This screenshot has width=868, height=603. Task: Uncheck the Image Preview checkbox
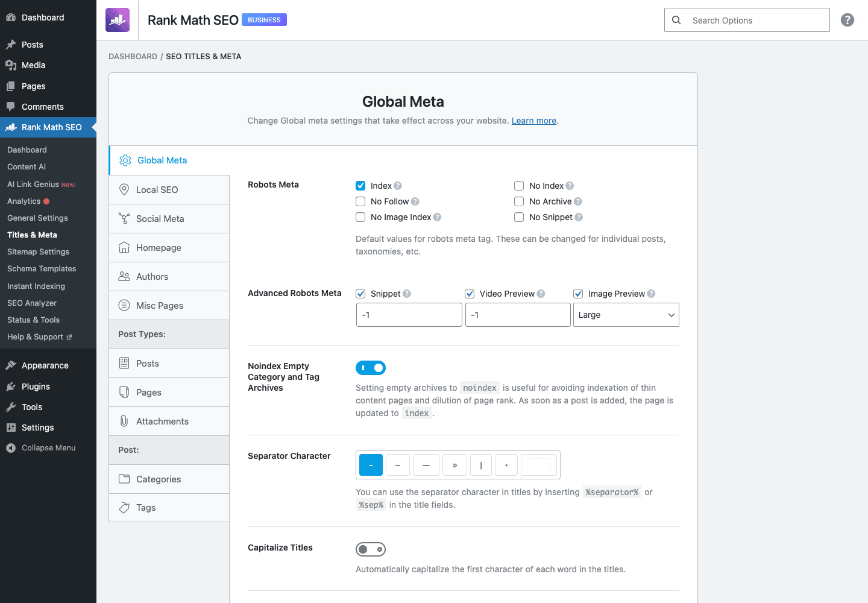tap(578, 294)
